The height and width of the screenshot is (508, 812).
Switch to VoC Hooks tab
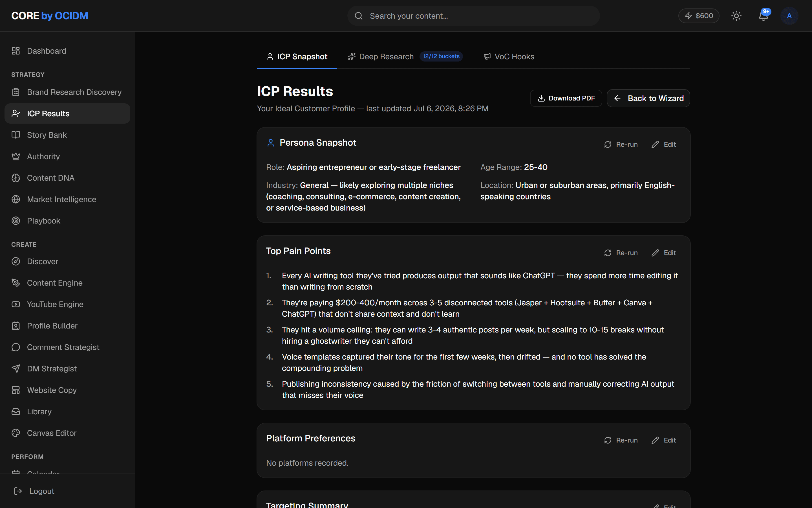509,56
